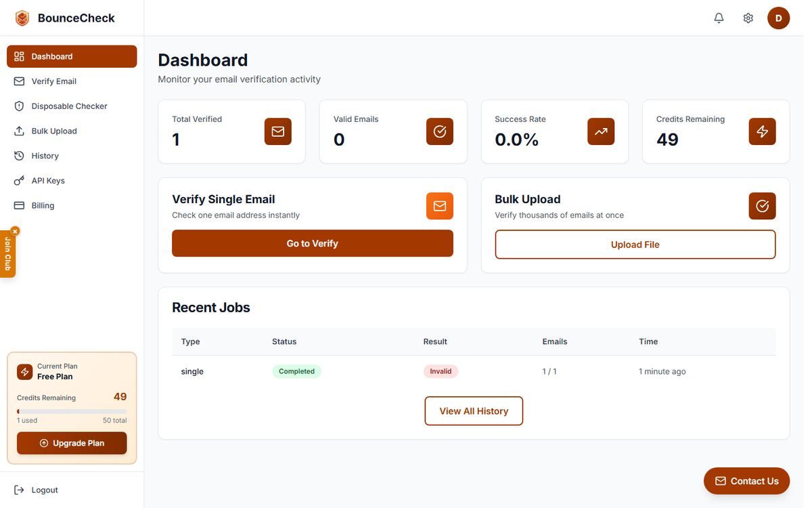Click the BounceCheck shield logo
Screen dimensions: 812x508
point(22,18)
